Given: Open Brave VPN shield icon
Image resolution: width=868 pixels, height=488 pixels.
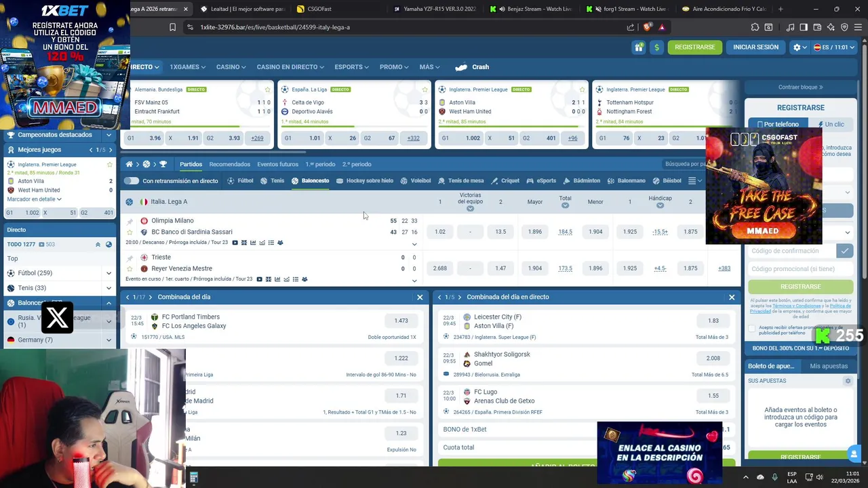Looking at the screenshot, I should (844, 27).
